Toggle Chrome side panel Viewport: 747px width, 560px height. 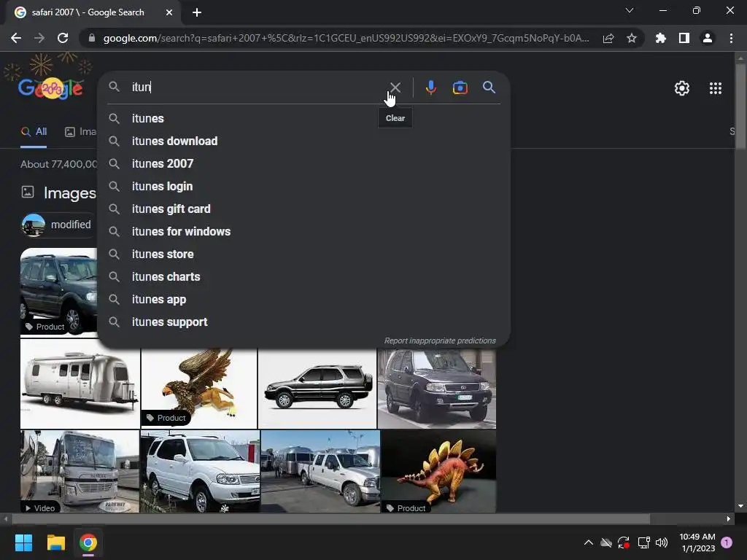(x=684, y=38)
